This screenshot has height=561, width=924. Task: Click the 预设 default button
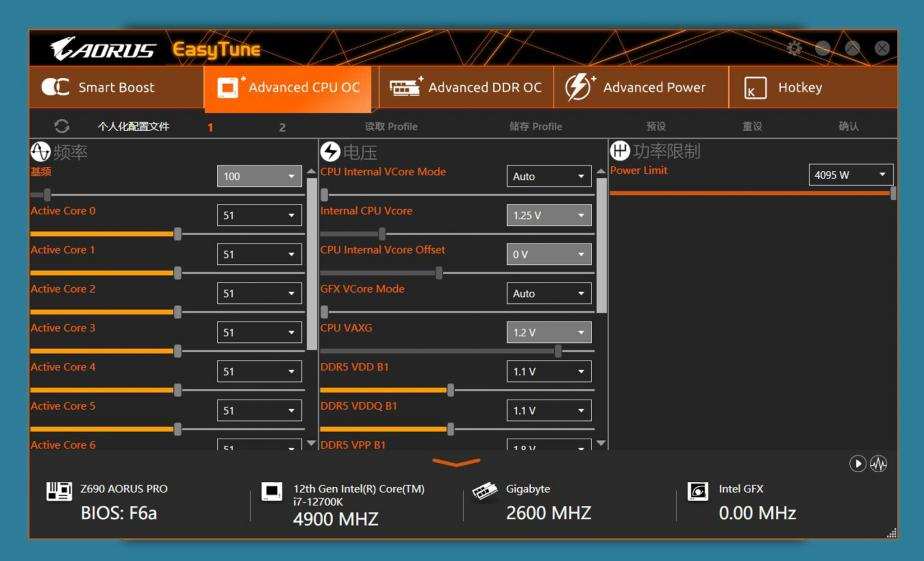(656, 127)
